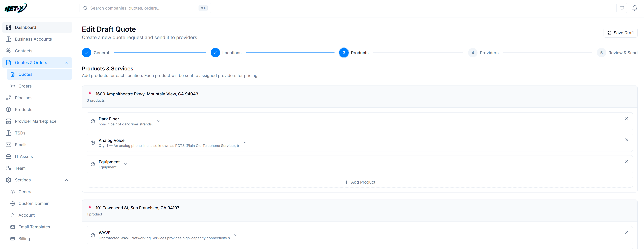Click the location pin for Amphitheatre Pkwy
This screenshot has height=249, width=644.
coord(90,94)
